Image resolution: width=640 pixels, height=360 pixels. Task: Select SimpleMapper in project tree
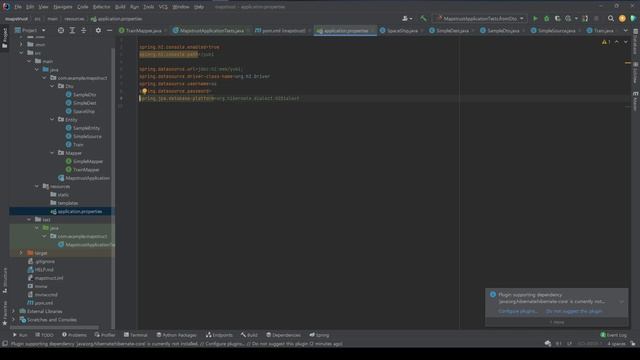[84, 161]
